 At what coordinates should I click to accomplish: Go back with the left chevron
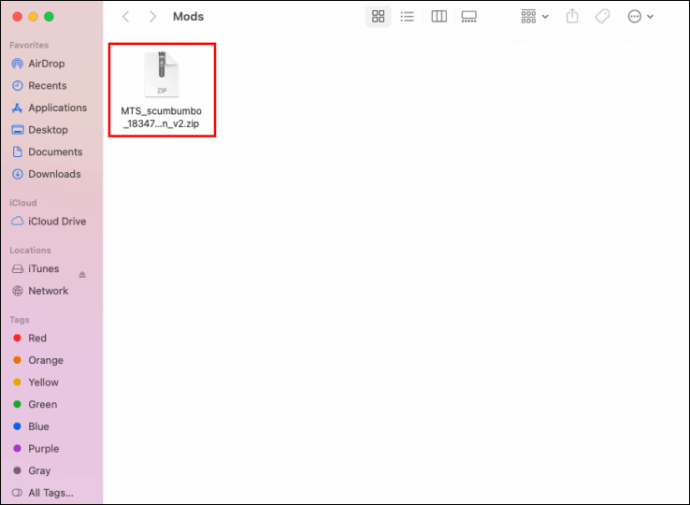click(x=126, y=17)
